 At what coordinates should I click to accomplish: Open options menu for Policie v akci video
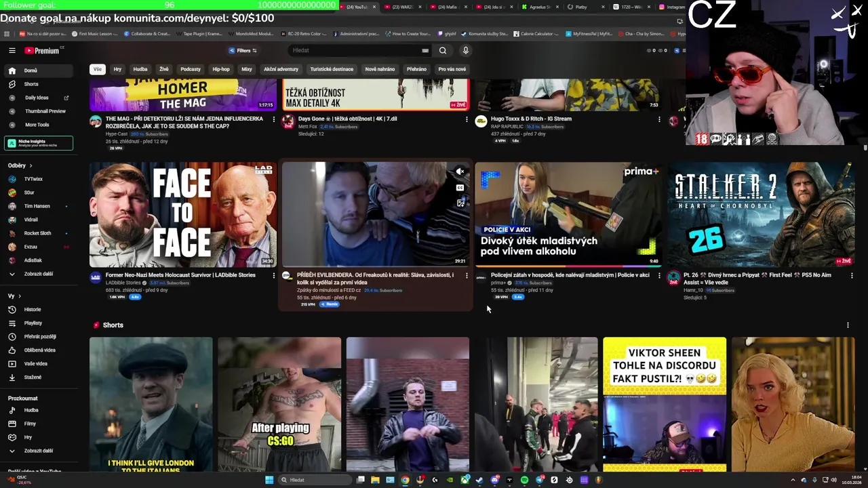click(659, 276)
